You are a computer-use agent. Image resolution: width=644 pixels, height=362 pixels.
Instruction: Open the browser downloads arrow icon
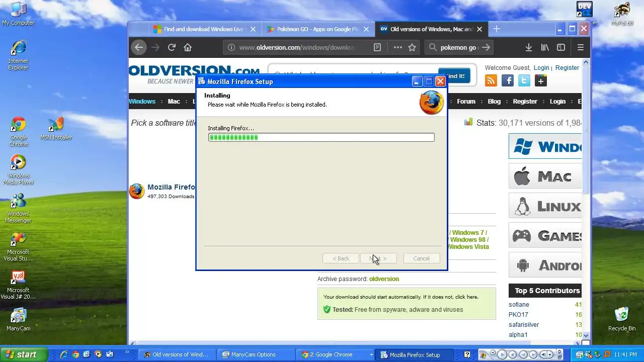[x=529, y=47]
